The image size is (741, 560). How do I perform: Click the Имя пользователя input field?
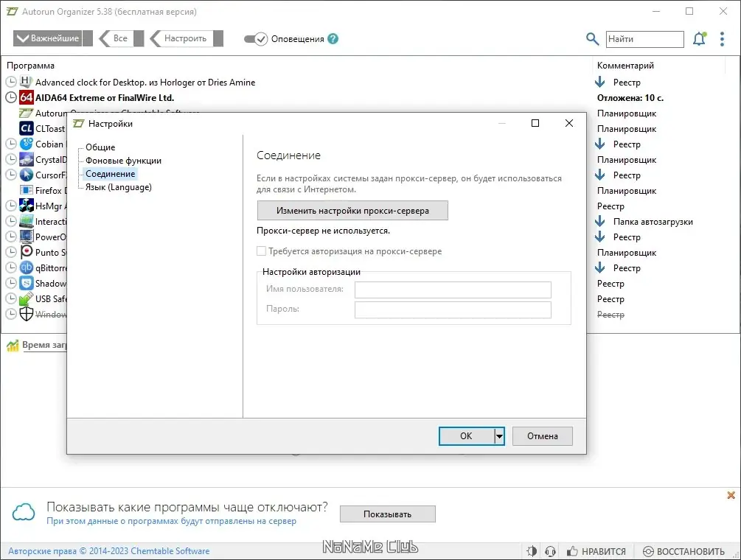[453, 290]
